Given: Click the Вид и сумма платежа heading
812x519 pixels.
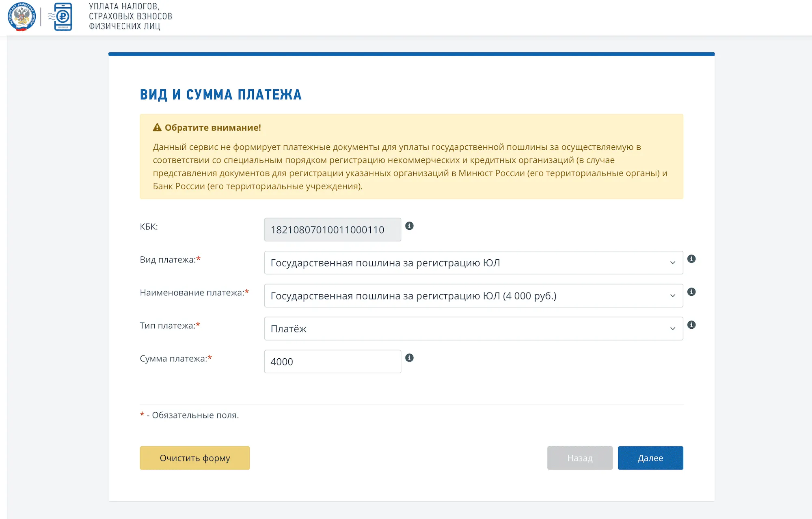Looking at the screenshot, I should click(x=220, y=95).
